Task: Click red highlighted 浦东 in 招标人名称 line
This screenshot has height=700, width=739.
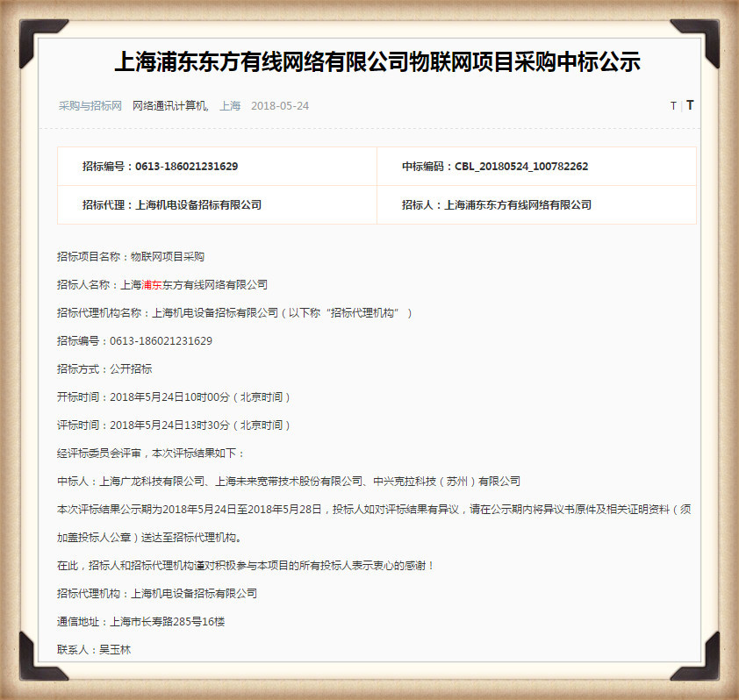Action: (152, 285)
